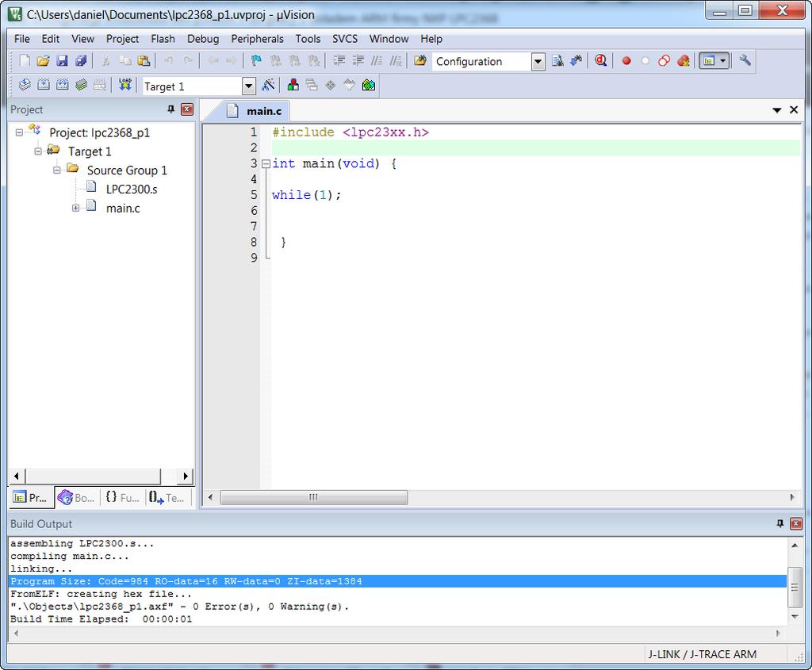The image size is (812, 670).
Task: Click the editor horizontal scrollbar thumb
Action: (314, 497)
